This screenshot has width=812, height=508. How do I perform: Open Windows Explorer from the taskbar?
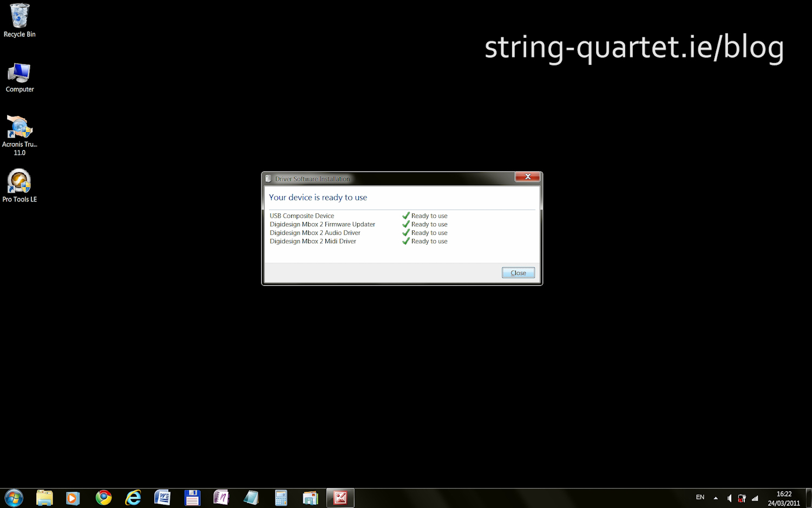pos(44,498)
